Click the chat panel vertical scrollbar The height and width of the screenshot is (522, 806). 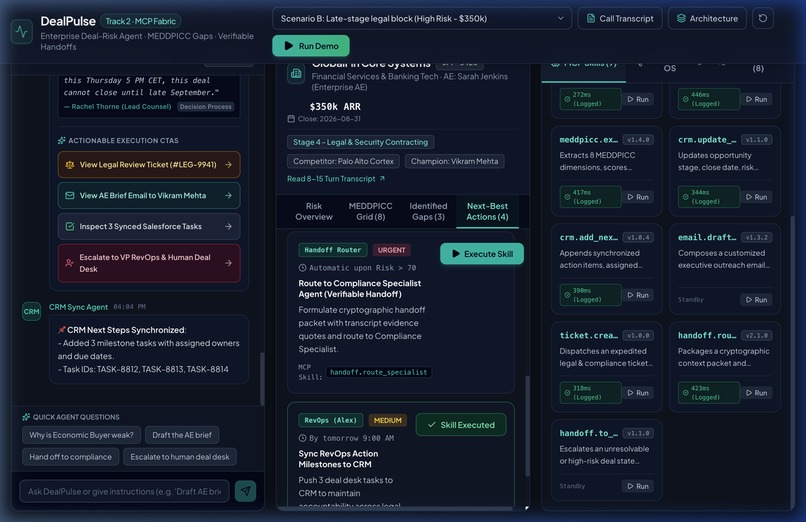262,379
